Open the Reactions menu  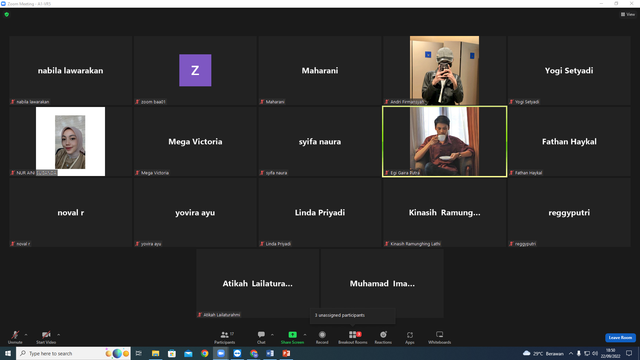pyautogui.click(x=383, y=337)
